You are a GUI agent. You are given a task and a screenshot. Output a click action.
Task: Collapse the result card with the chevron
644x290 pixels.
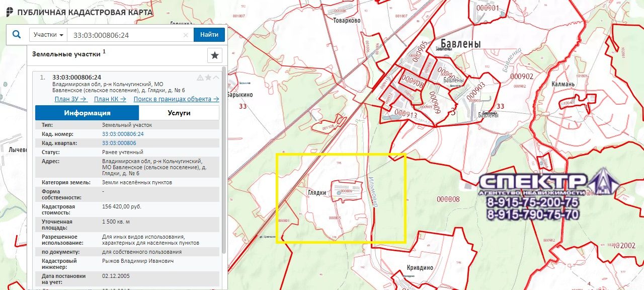pyautogui.click(x=216, y=78)
